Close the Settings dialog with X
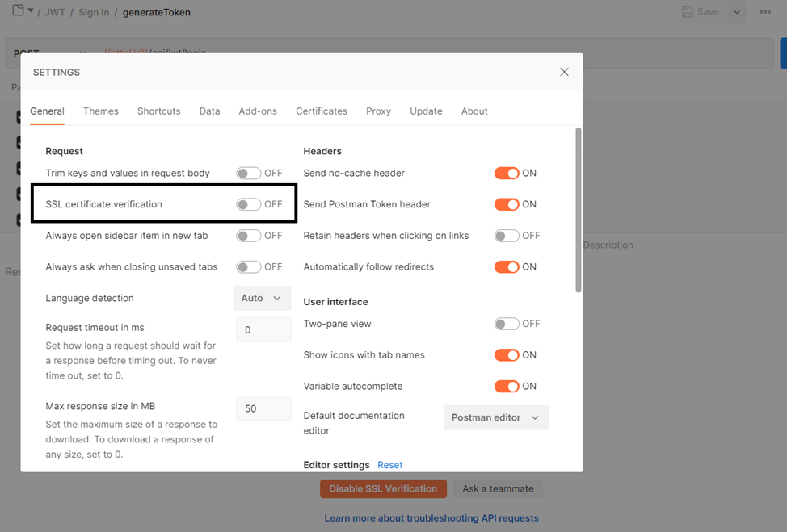This screenshot has width=787, height=532. [x=564, y=72]
